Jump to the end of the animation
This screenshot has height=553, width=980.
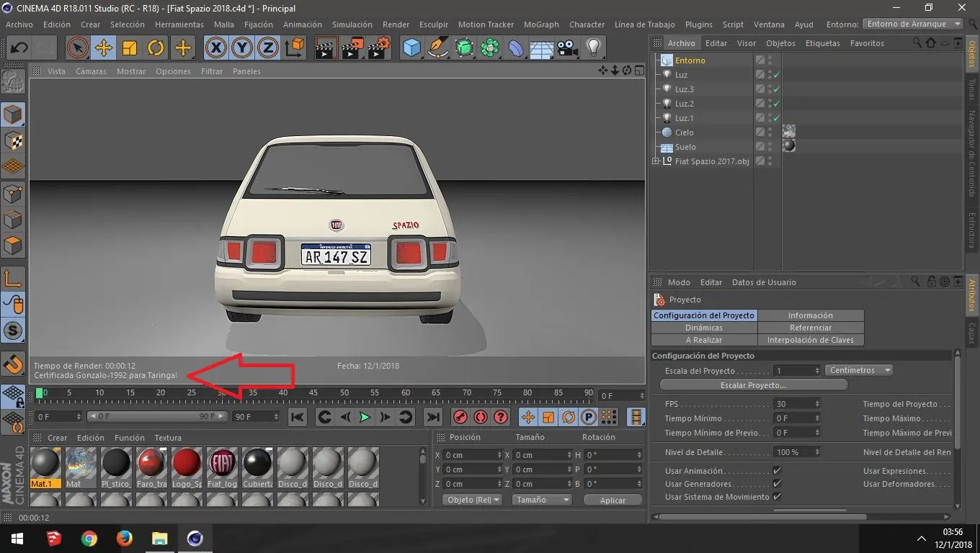(432, 417)
